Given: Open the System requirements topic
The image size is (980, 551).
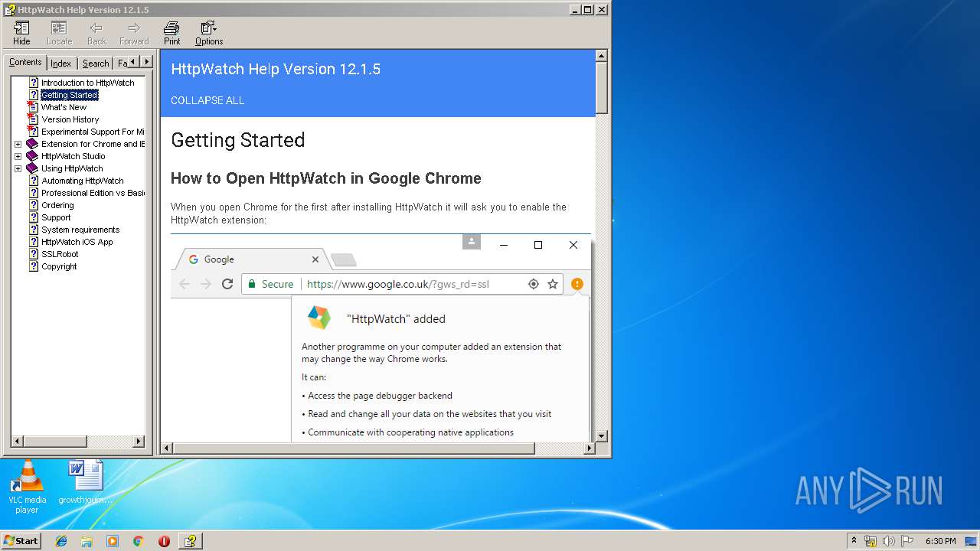Looking at the screenshot, I should point(80,230).
